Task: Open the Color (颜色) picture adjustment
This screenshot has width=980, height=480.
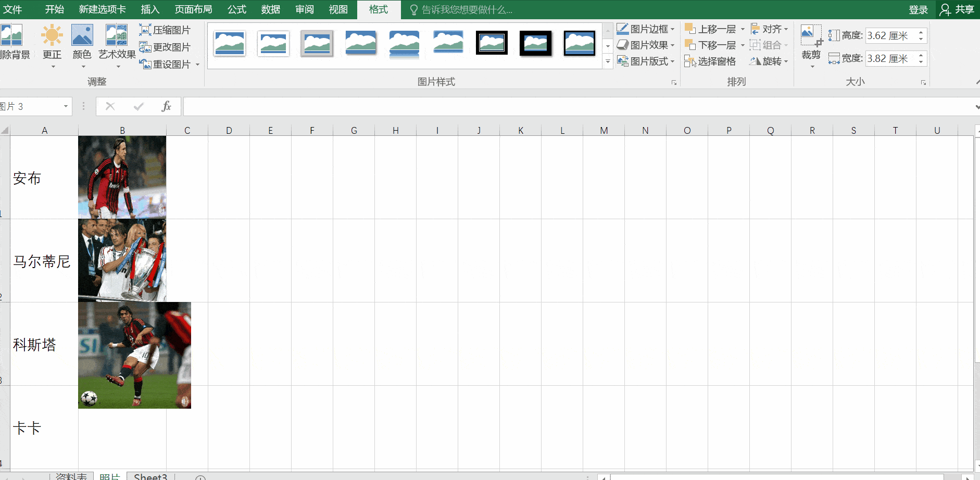Action: (x=82, y=36)
